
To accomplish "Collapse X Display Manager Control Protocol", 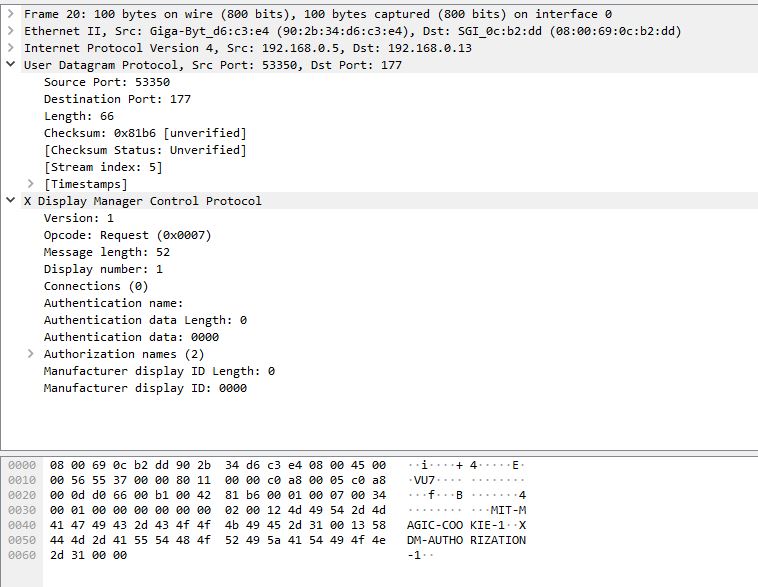I will coord(11,201).
